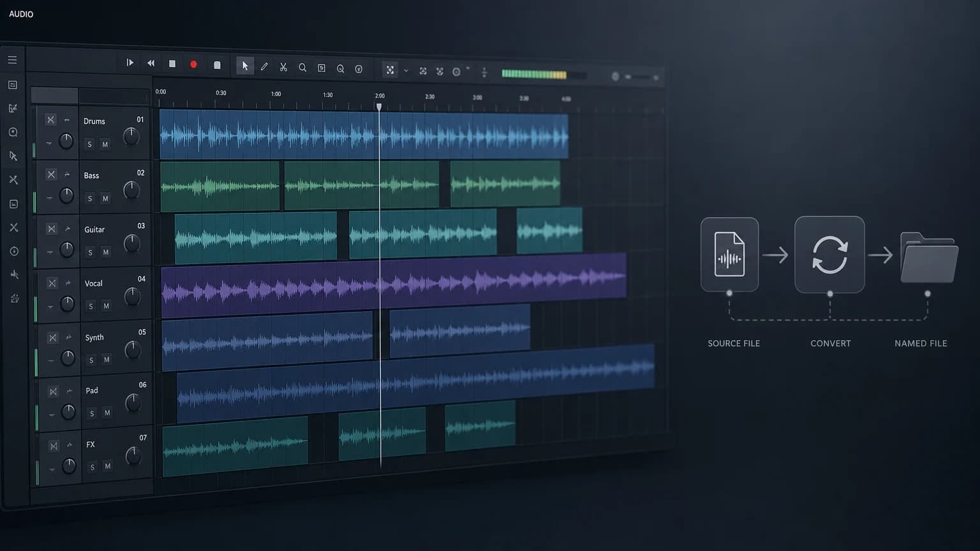The width and height of the screenshot is (980, 551).
Task: Solo the Drums track
Action: (x=89, y=145)
